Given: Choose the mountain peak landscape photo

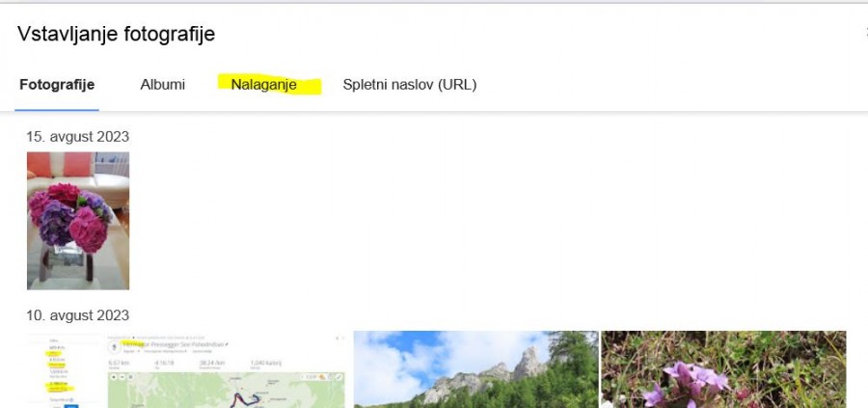Looking at the screenshot, I should click(475, 369).
